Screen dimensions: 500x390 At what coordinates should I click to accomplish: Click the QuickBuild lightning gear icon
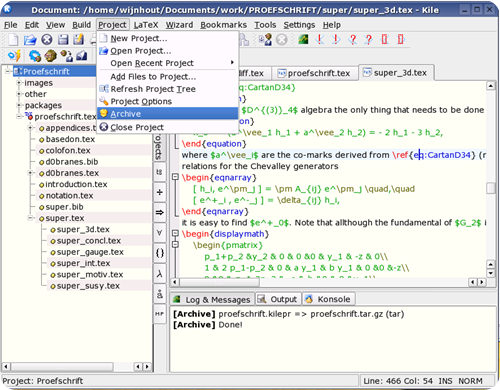(x=15, y=56)
